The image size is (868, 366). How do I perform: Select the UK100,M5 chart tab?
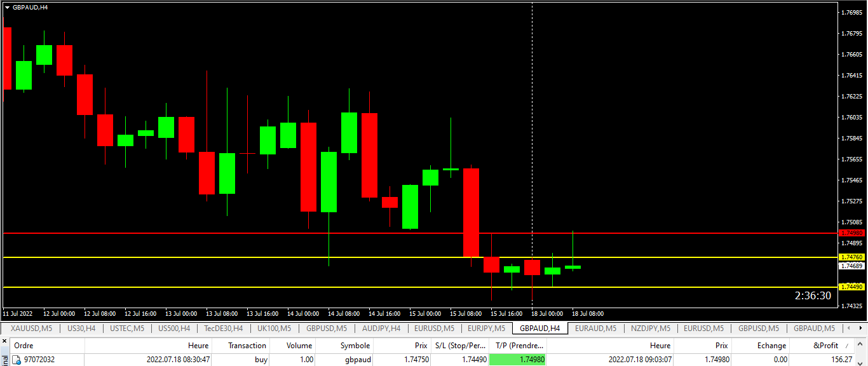(274, 329)
